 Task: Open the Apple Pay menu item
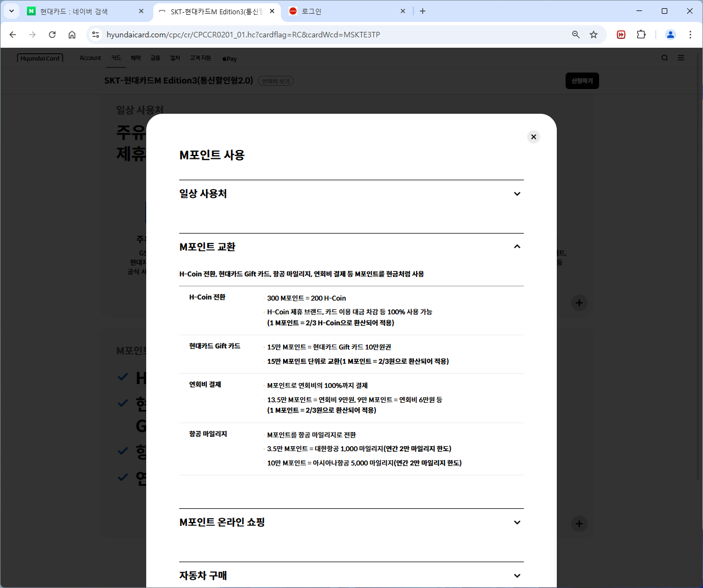point(230,58)
